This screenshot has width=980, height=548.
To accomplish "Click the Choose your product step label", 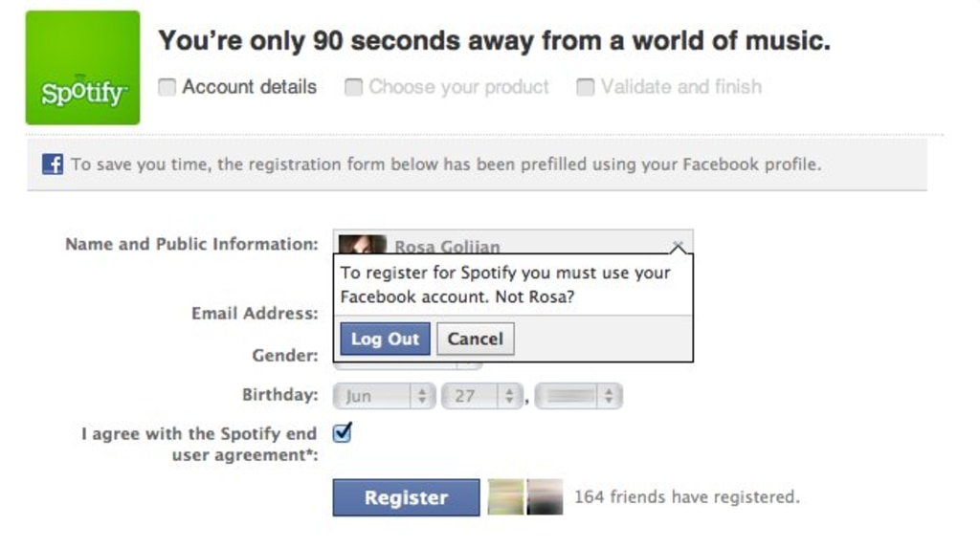I will click(x=458, y=87).
